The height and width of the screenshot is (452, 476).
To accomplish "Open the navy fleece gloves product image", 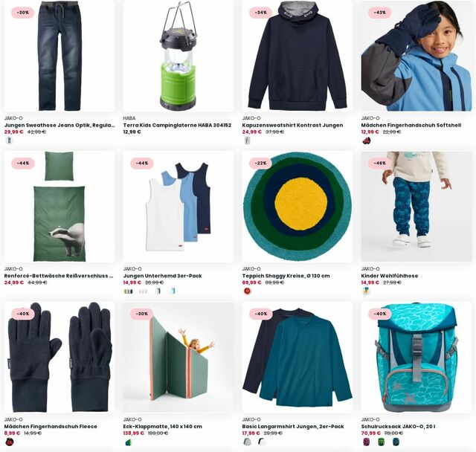I will tap(59, 358).
